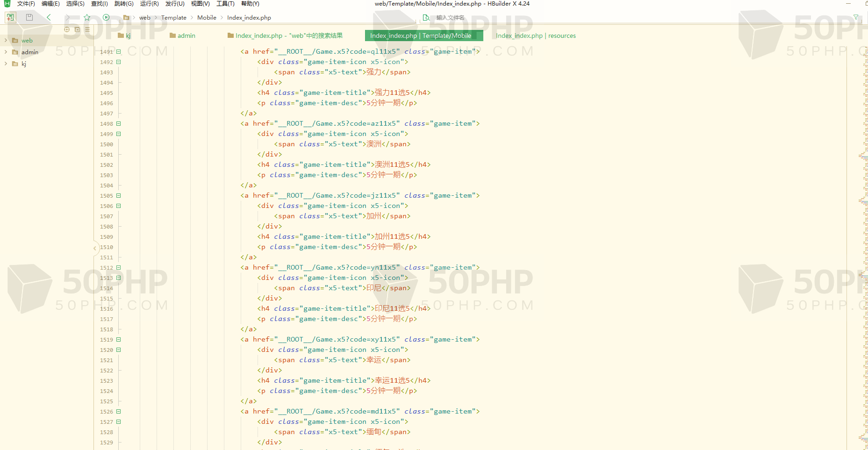The height and width of the screenshot is (450, 868).
Task: Click the run play icon
Action: (x=106, y=17)
